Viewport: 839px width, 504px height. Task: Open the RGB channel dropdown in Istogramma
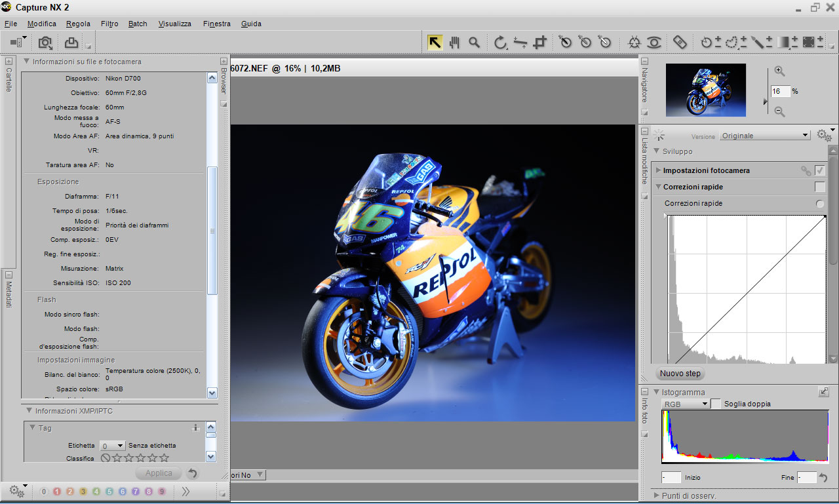click(x=686, y=404)
